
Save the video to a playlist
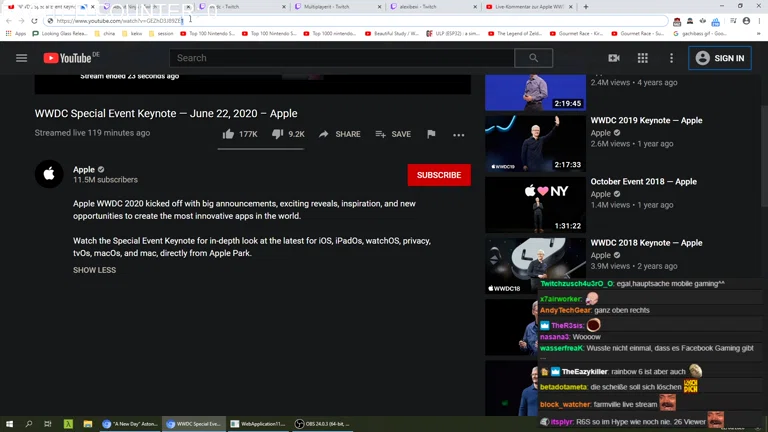(x=393, y=134)
